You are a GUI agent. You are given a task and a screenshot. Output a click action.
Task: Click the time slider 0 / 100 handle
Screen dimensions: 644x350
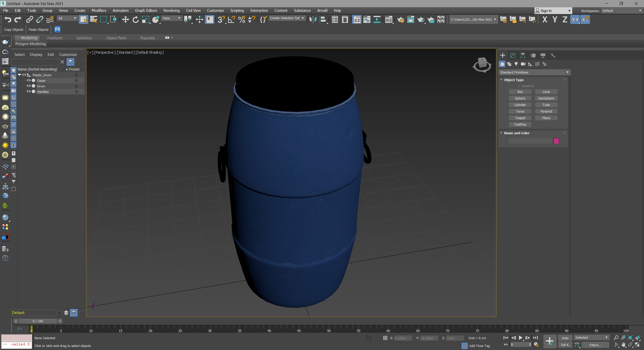coord(38,321)
